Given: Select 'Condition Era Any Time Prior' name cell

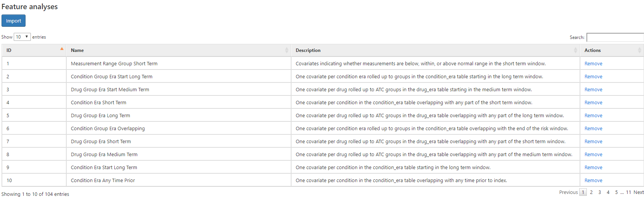Looking at the screenshot, I should 178,180.
